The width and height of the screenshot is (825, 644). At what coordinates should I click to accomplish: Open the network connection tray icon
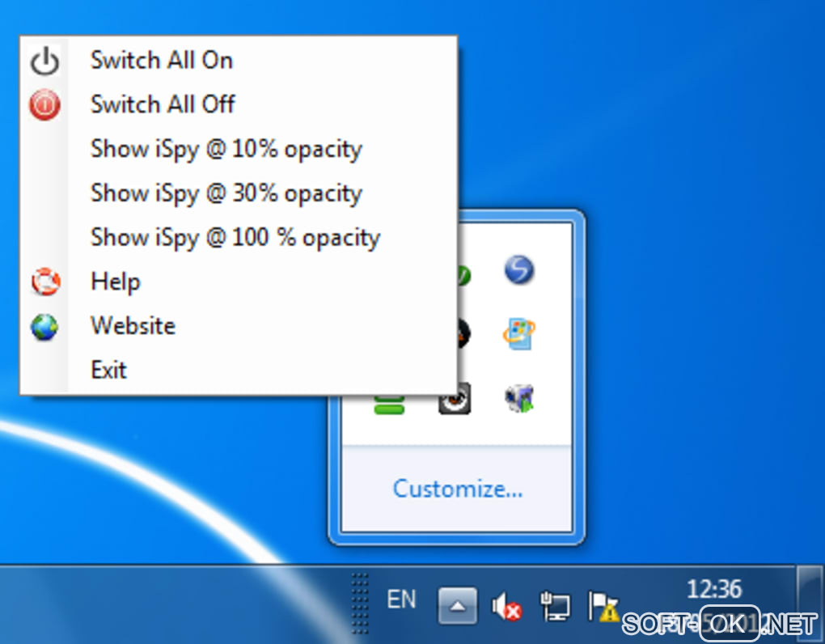555,606
